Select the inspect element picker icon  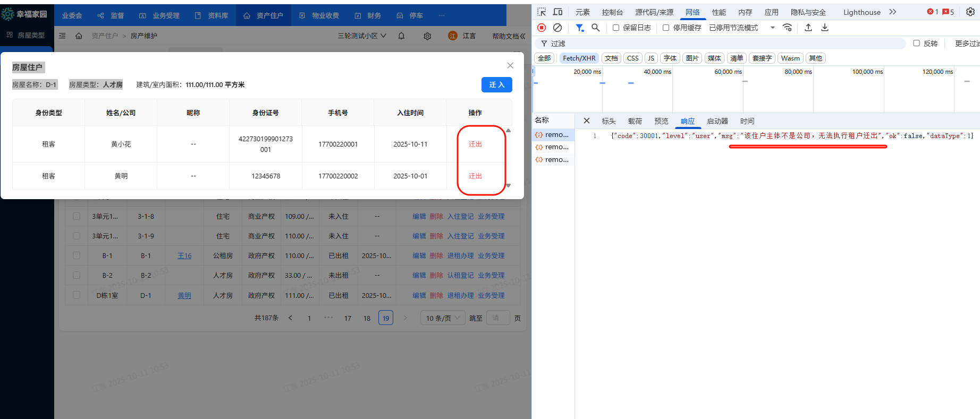pyautogui.click(x=542, y=12)
